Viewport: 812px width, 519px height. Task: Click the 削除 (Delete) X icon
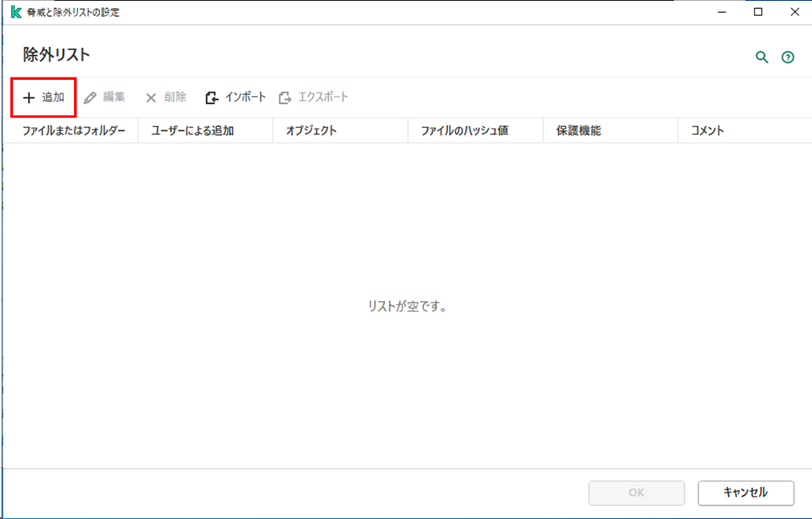click(x=151, y=97)
